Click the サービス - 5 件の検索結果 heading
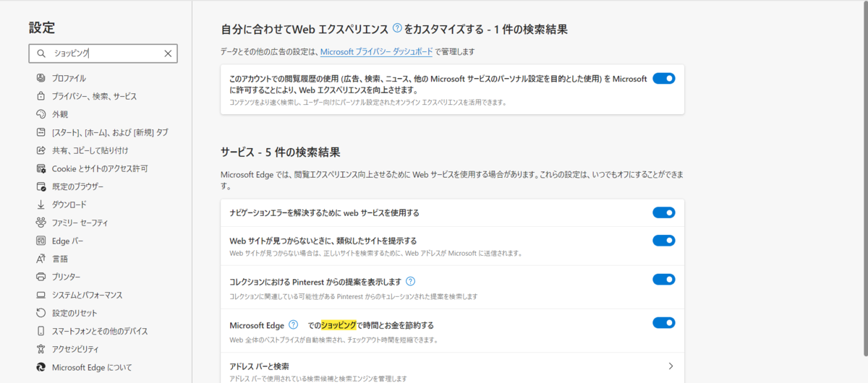The image size is (868, 383). pos(281,152)
